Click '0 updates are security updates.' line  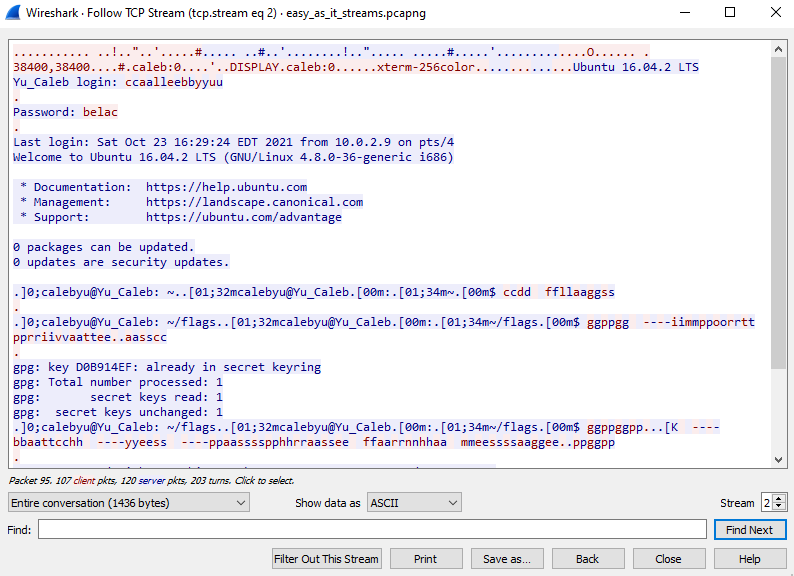point(121,262)
